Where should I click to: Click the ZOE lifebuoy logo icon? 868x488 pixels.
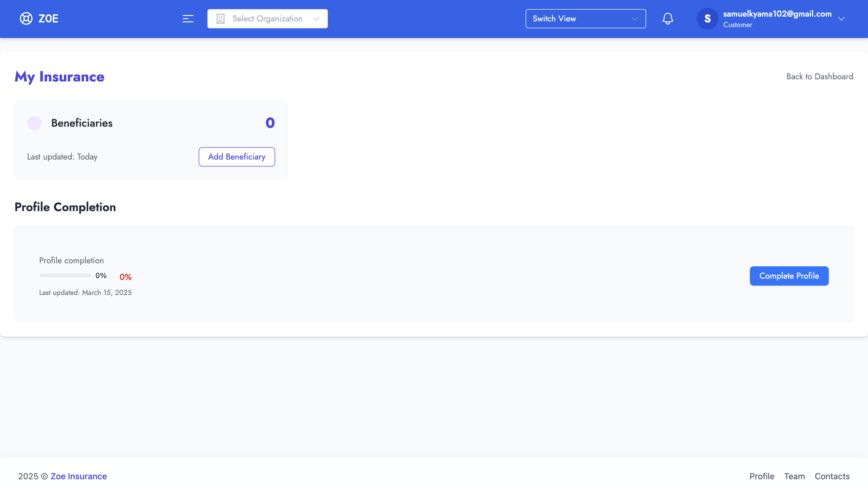[26, 18]
